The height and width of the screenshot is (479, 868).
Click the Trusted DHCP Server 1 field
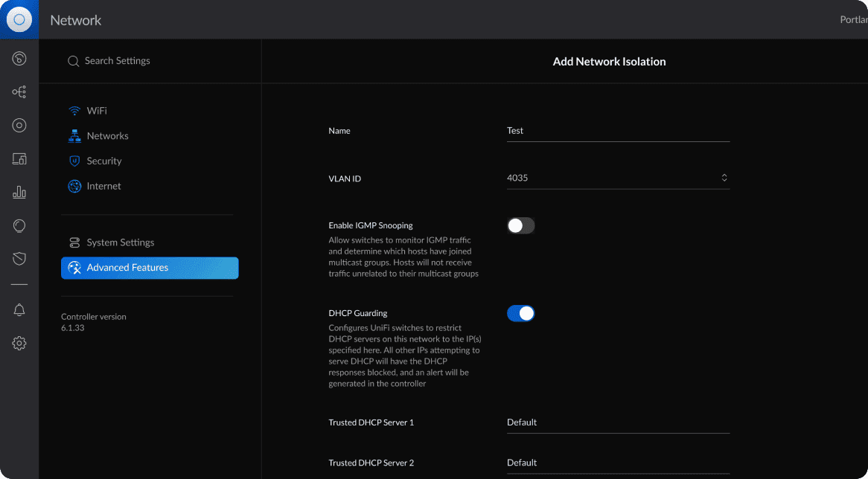click(617, 422)
